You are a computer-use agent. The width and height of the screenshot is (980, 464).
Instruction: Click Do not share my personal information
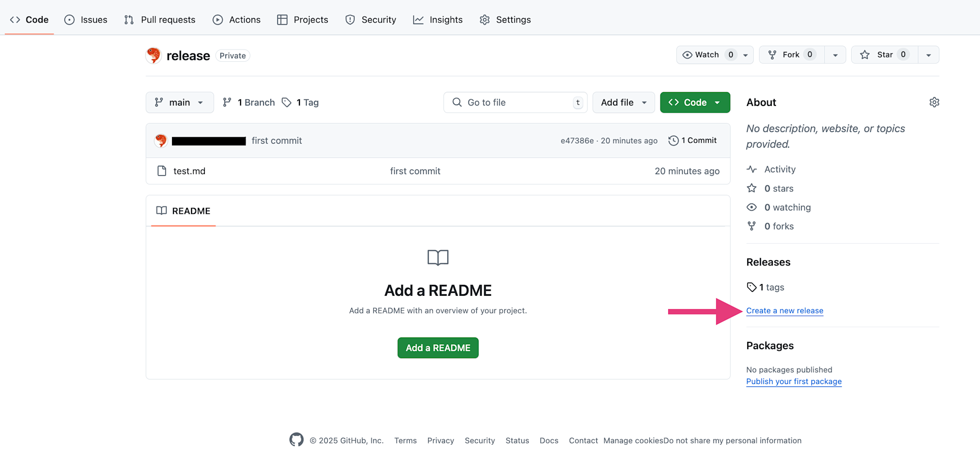733,440
